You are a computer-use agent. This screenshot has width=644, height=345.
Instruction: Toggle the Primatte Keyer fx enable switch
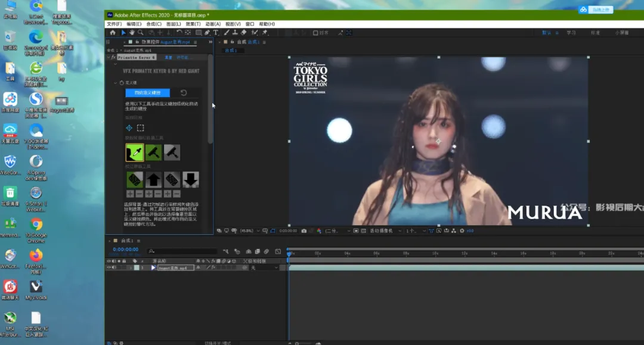[x=114, y=57]
